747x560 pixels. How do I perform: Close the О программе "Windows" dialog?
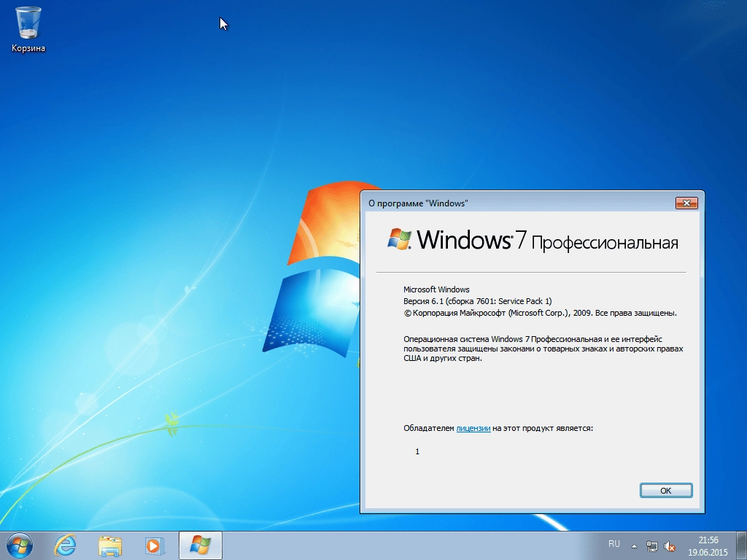pyautogui.click(x=686, y=203)
